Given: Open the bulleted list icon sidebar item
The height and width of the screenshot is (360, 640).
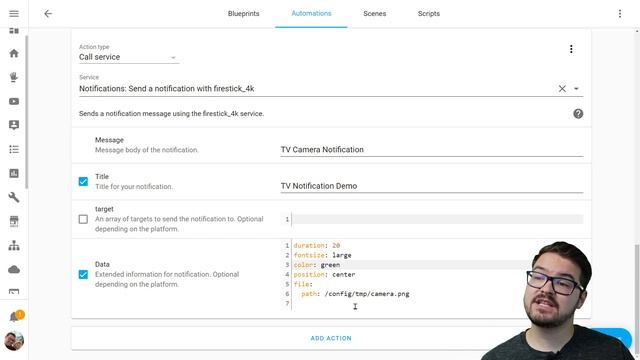Looking at the screenshot, I should point(14,149).
